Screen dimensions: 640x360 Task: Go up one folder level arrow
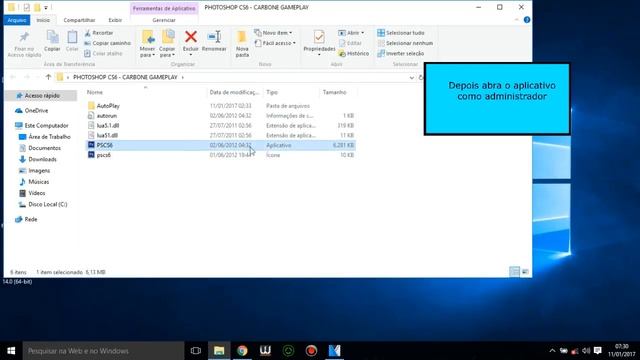48,77
